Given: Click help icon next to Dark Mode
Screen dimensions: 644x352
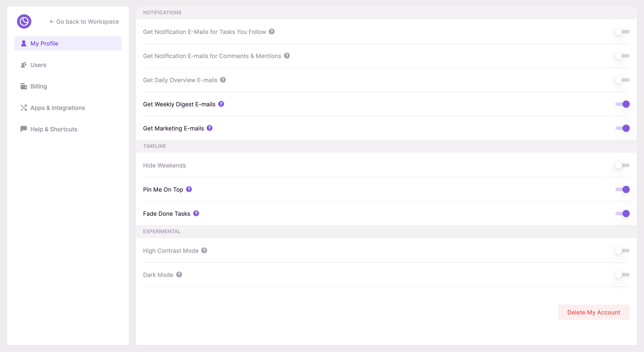Looking at the screenshot, I should tap(179, 275).
